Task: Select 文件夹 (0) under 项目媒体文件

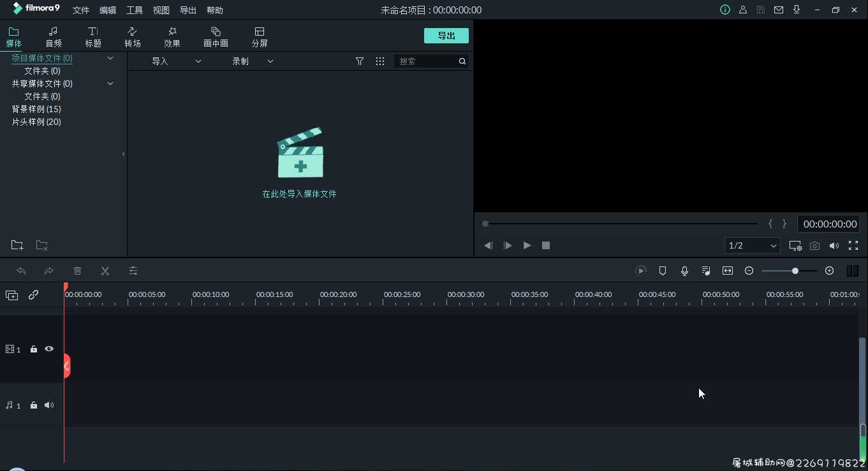Action: point(42,71)
